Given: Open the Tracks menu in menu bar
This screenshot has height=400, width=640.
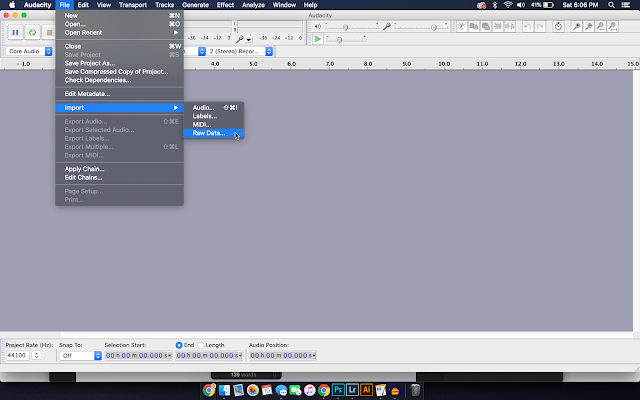Looking at the screenshot, I should coord(164,5).
